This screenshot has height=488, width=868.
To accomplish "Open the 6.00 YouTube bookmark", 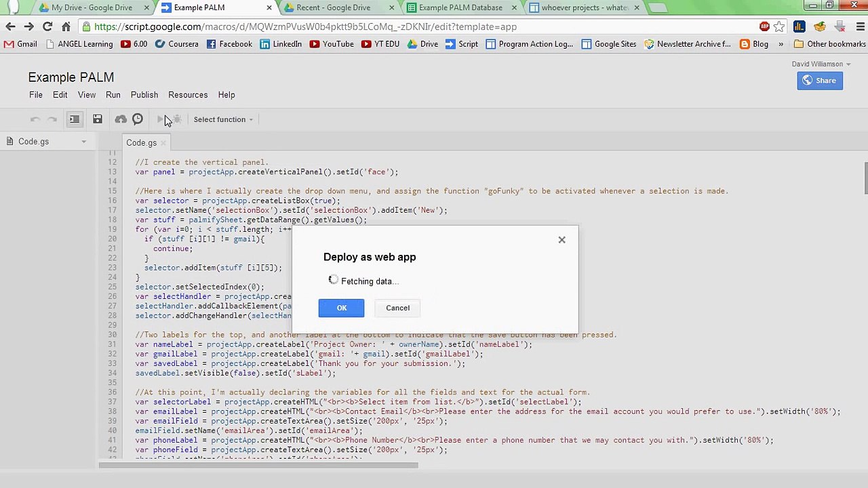I will click(134, 44).
